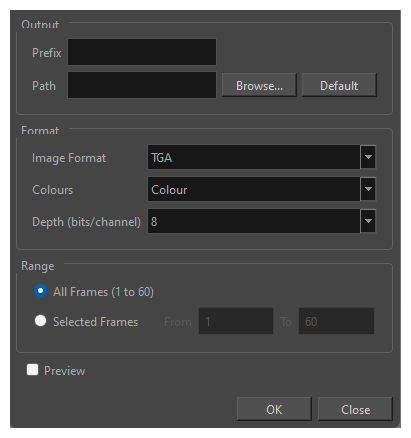The height and width of the screenshot is (438, 411).
Task: Click the 'All Frames (1 to 60)' label text
Action: [x=103, y=292]
